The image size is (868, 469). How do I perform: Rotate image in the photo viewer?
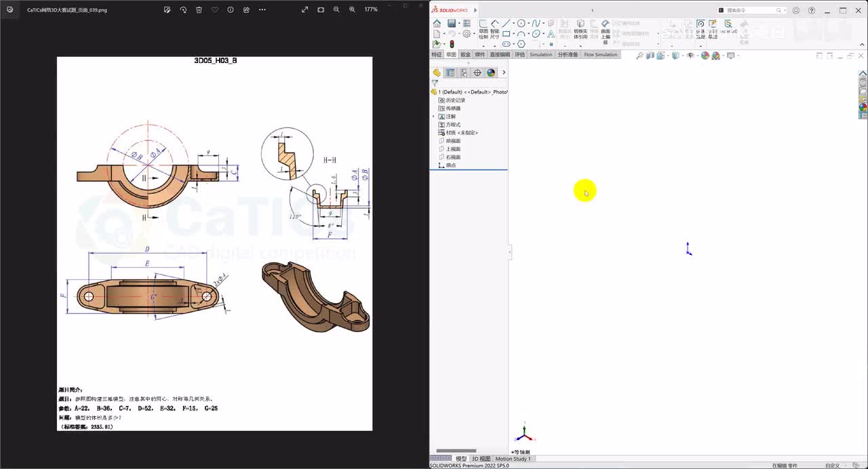183,9
